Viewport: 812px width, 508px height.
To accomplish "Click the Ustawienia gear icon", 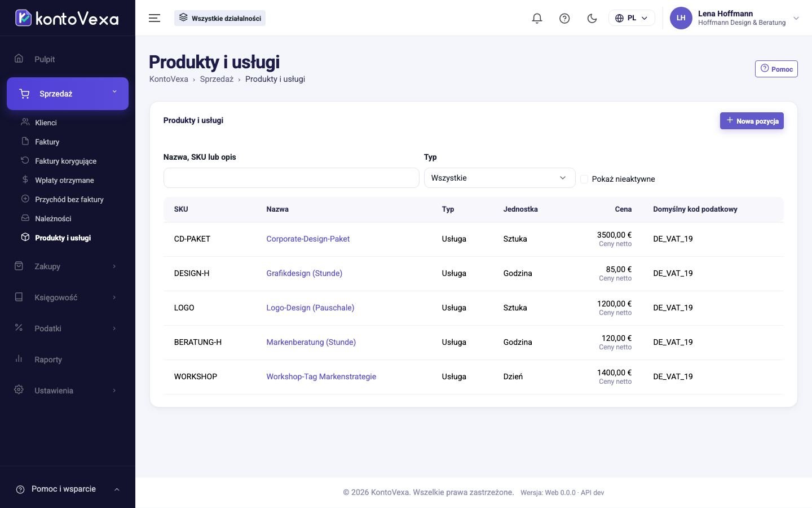I will tap(19, 389).
